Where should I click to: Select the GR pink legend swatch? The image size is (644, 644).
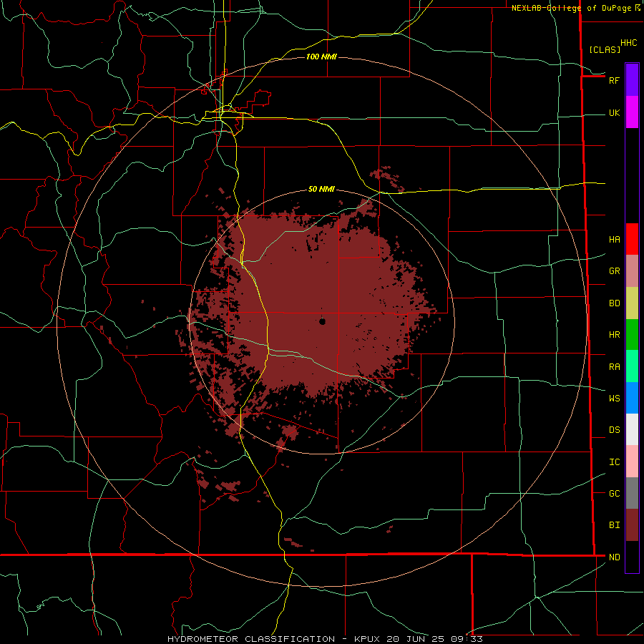632,271
